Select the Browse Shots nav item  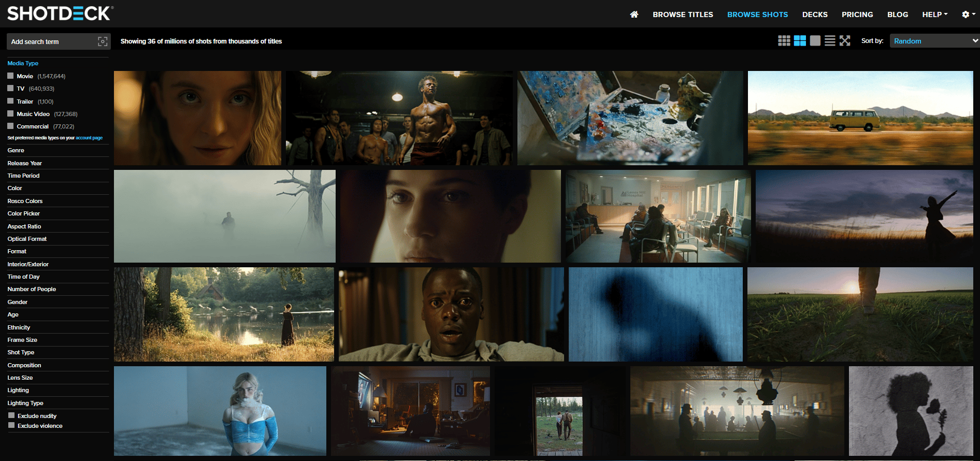(x=757, y=15)
